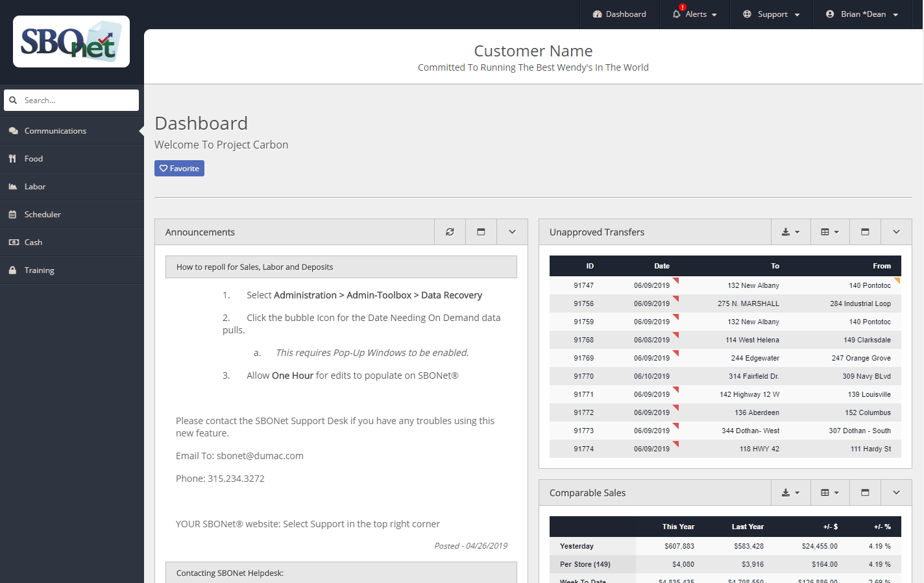This screenshot has width=924, height=583.
Task: Click 142 Highway 12 W cell
Action: (x=749, y=394)
